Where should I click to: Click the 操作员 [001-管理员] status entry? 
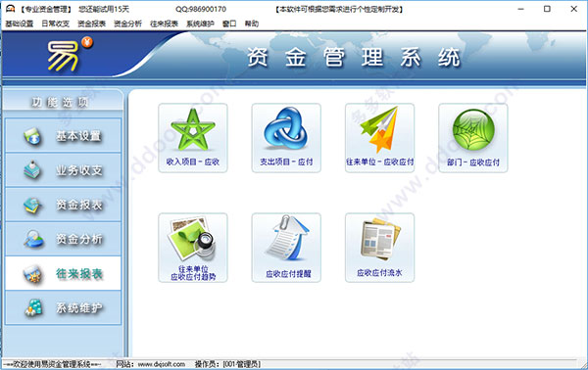click(227, 364)
